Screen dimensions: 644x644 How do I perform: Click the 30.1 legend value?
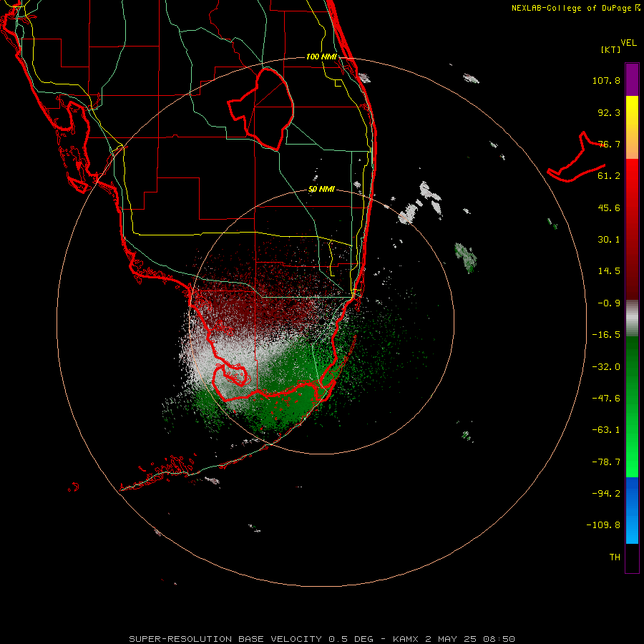[609, 240]
